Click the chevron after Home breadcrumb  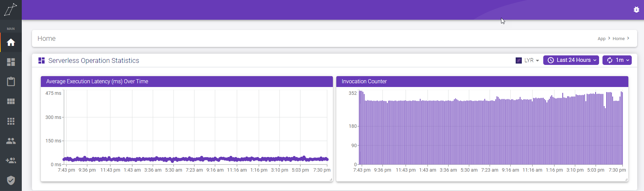coord(628,38)
